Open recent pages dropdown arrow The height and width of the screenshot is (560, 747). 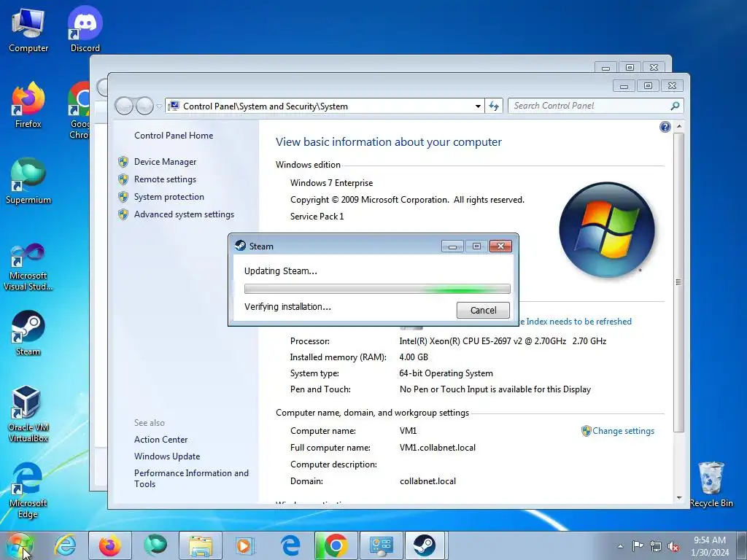pyautogui.click(x=159, y=106)
